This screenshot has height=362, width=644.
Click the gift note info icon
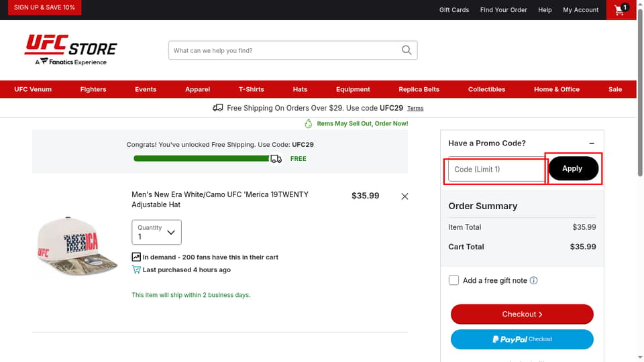533,280
